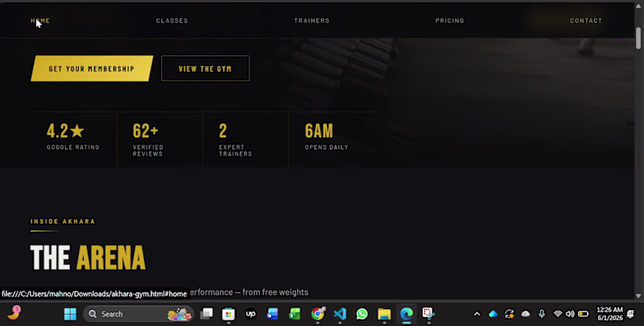Image resolution: width=644 pixels, height=326 pixels.
Task: Click the colorful search highlights icon
Action: pos(179,315)
